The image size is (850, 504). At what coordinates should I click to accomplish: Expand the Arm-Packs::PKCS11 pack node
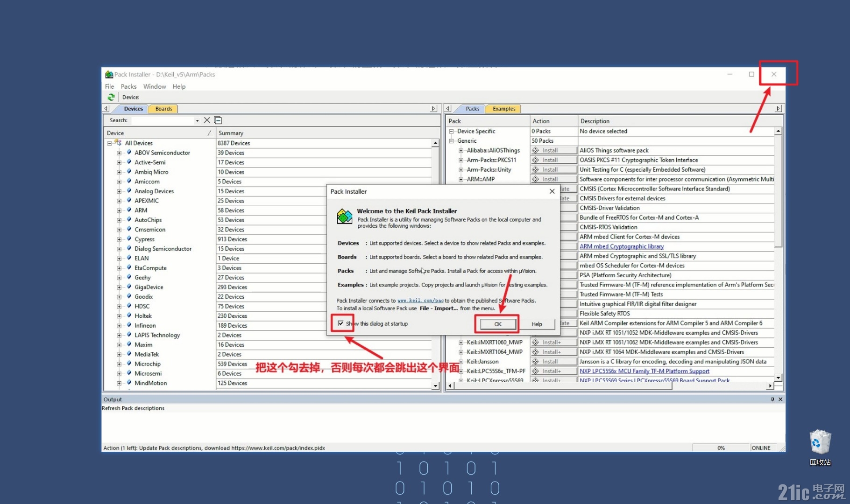pos(461,160)
